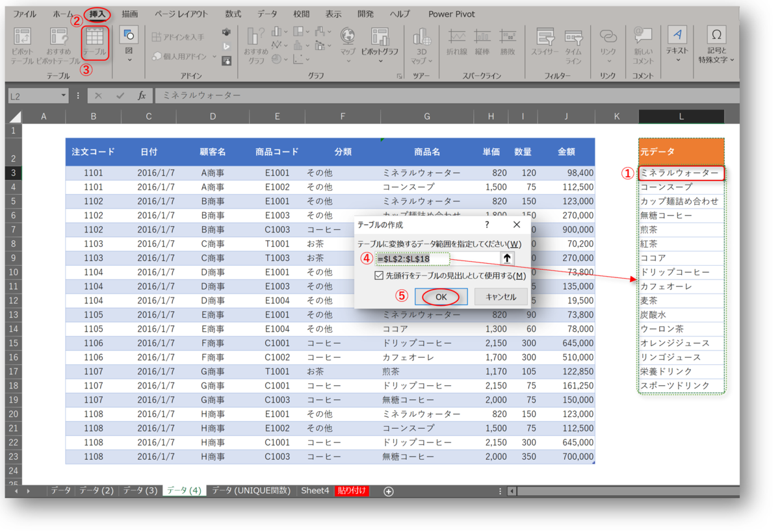Click キャンセル in the dialog
This screenshot has height=532, width=780.
(500, 297)
